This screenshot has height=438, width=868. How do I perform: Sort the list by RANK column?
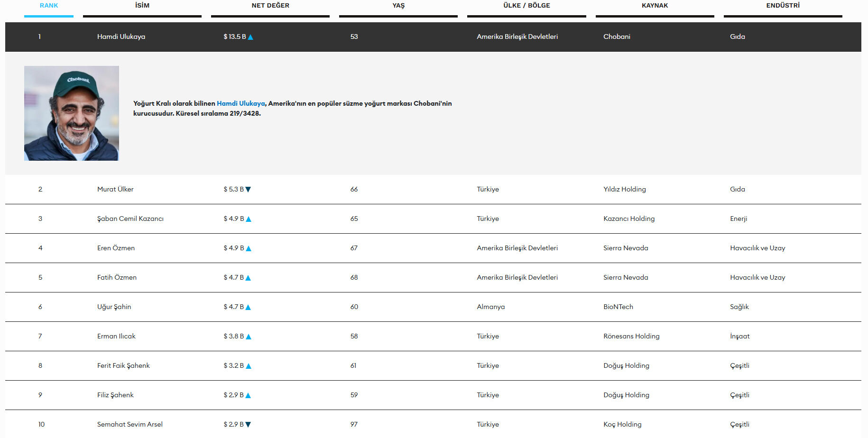point(49,6)
